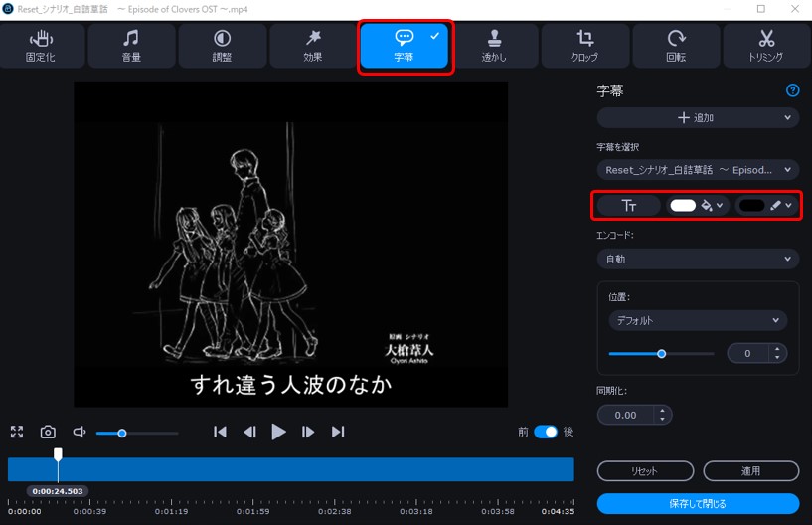Decrease sync value with down arrow
Viewport: 812px width, 525px height.
662,420
